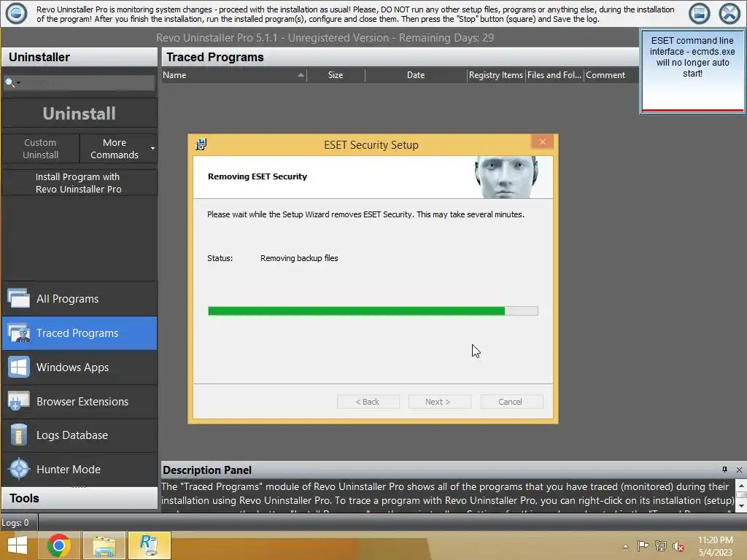This screenshot has width=747, height=560.
Task: Click the ESET command line notification popup
Action: (x=693, y=71)
